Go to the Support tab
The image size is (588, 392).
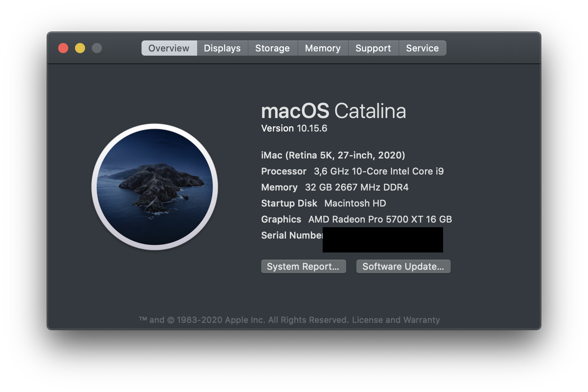(373, 48)
